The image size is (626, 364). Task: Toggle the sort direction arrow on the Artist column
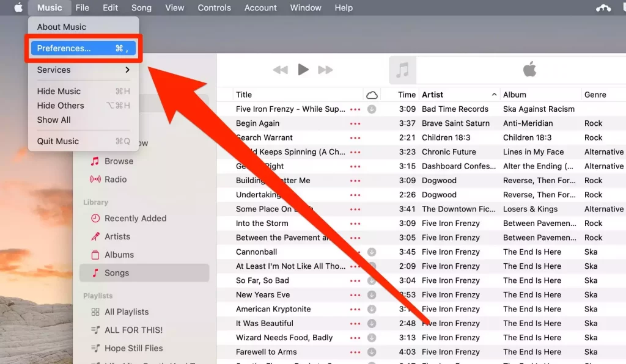pos(494,95)
